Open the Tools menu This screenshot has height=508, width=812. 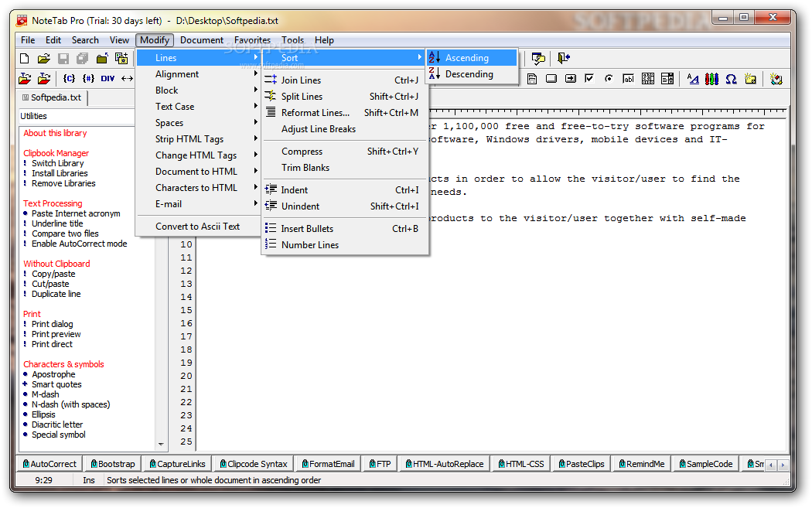tap(292, 40)
